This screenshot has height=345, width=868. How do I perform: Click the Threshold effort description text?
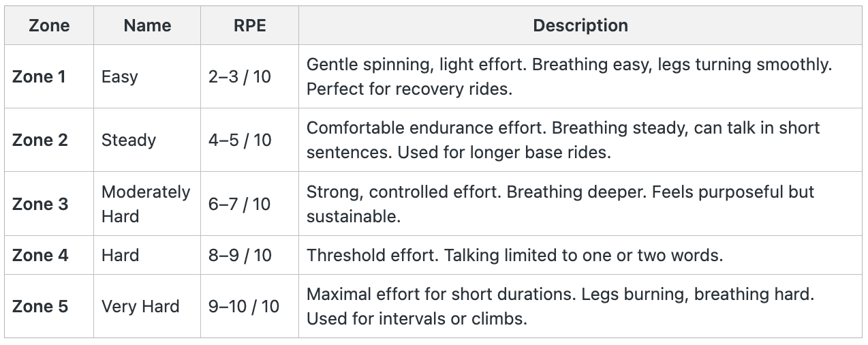pyautogui.click(x=514, y=255)
